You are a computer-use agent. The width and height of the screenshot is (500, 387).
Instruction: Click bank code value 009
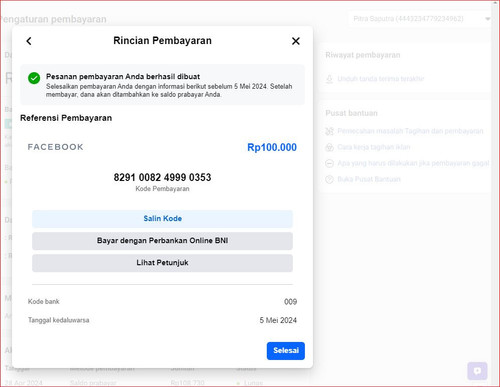click(290, 302)
